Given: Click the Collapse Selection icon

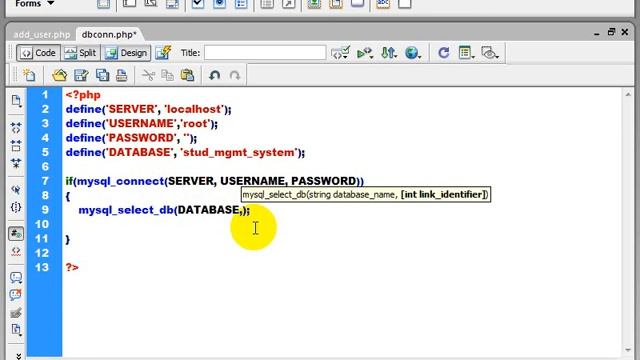Looking at the screenshot, I should click(16, 145).
